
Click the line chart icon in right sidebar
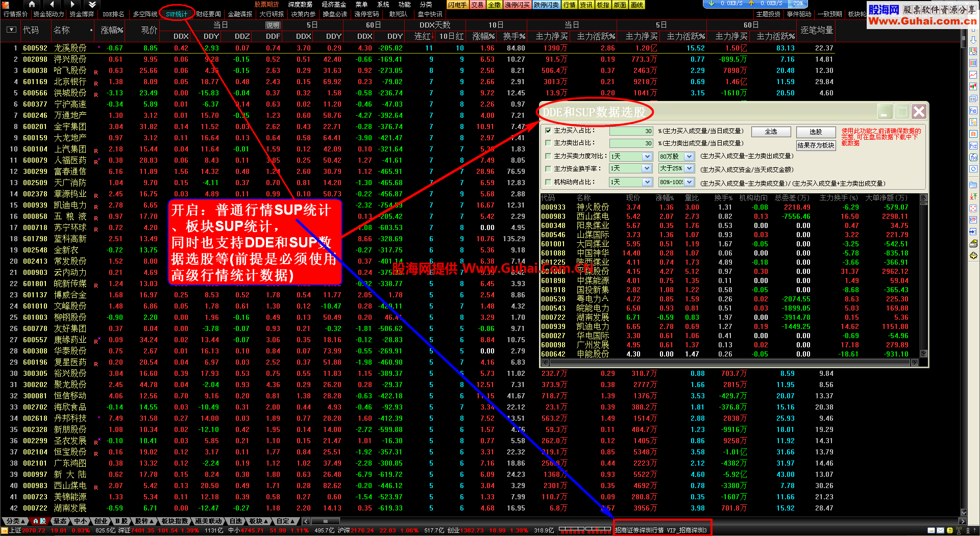coord(973,74)
